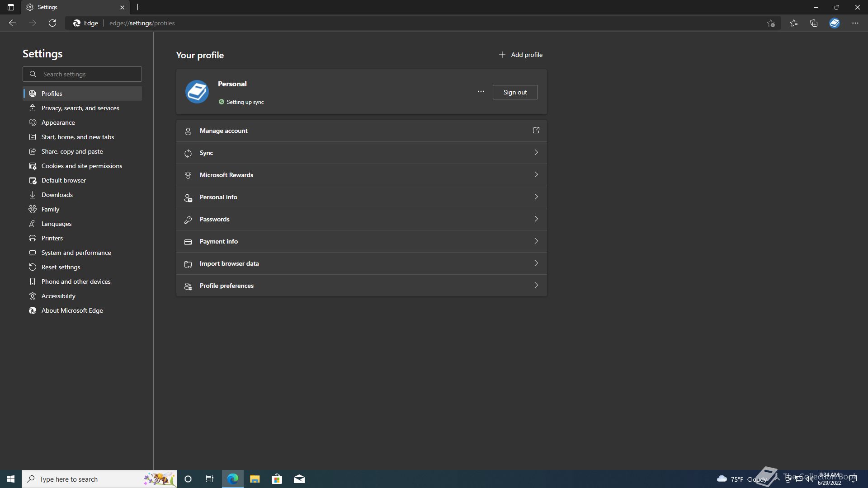The width and height of the screenshot is (868, 488).
Task: Open Family settings
Action: pyautogui.click(x=82, y=209)
